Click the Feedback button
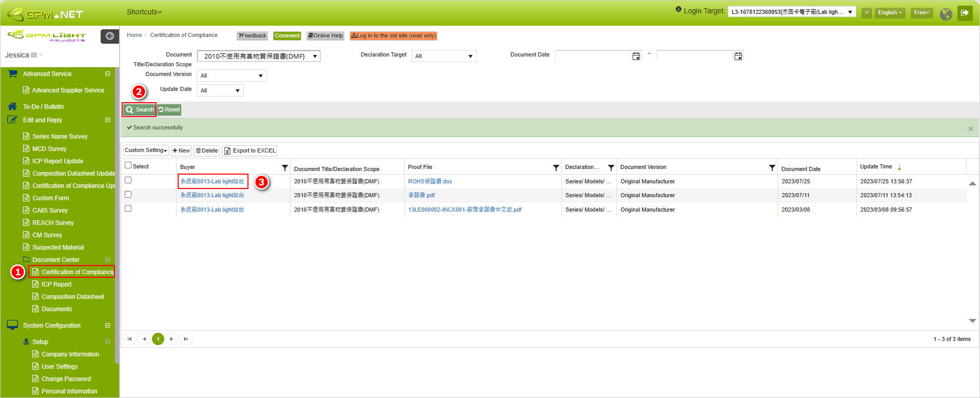The height and width of the screenshot is (398, 980). click(x=252, y=36)
